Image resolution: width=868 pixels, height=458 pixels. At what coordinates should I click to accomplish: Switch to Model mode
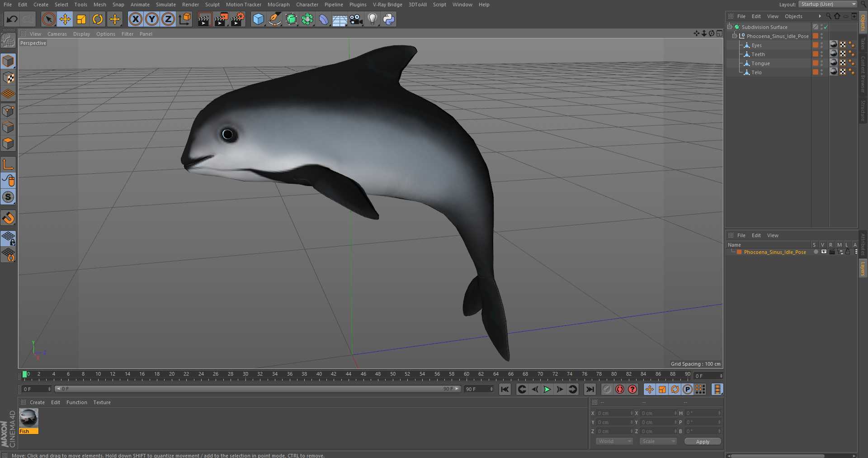pos(8,61)
